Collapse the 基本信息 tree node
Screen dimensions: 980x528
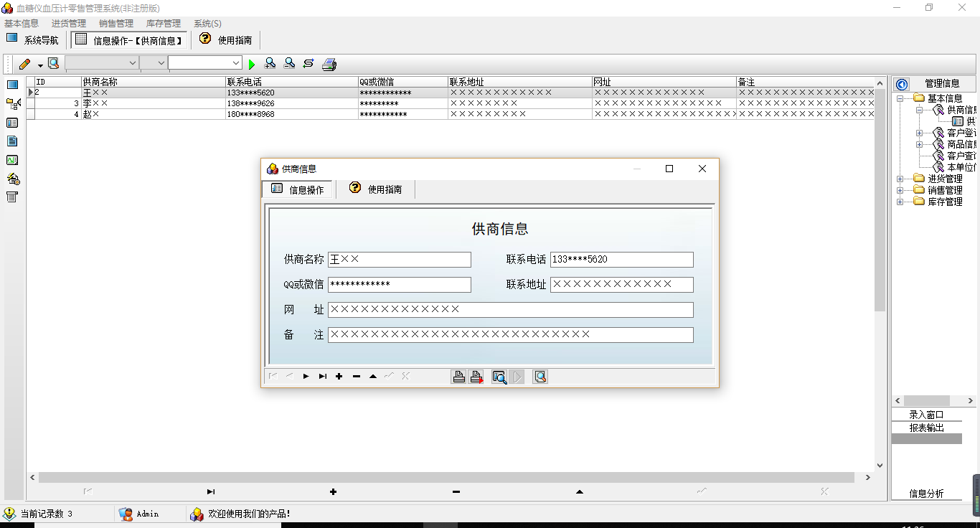[900, 98]
